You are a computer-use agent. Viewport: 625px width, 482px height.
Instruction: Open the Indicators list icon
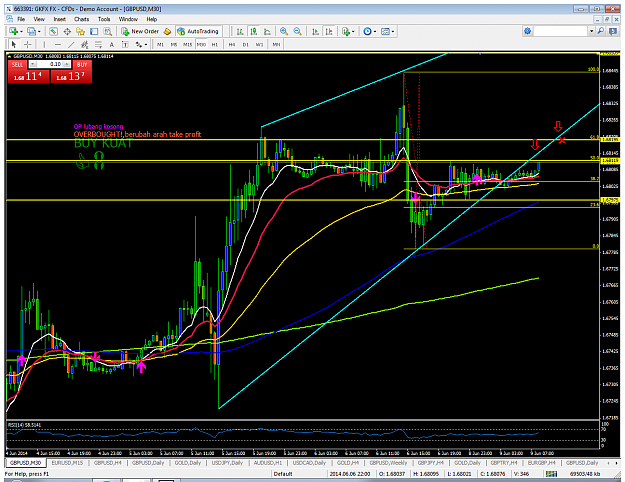[346, 31]
